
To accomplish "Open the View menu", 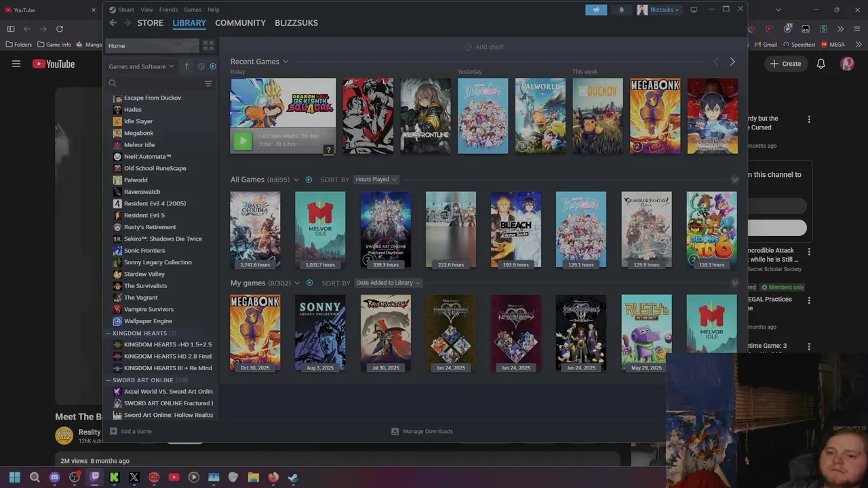I will coord(146,9).
